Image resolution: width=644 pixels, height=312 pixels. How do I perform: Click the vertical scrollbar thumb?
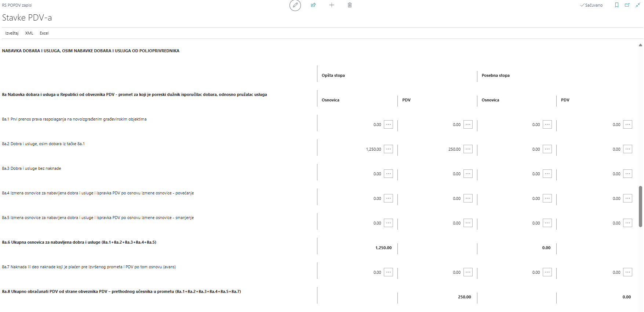point(640,206)
